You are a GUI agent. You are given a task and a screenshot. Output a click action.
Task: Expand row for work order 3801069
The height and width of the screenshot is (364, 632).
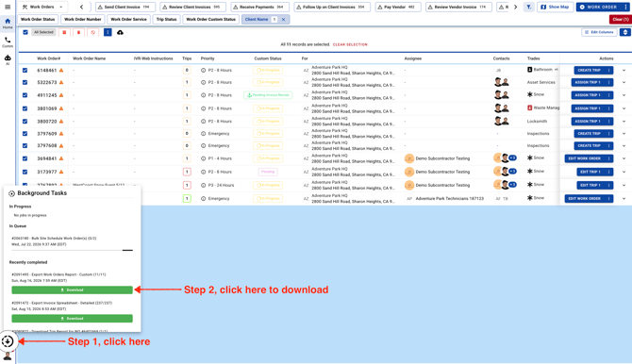click(624, 108)
